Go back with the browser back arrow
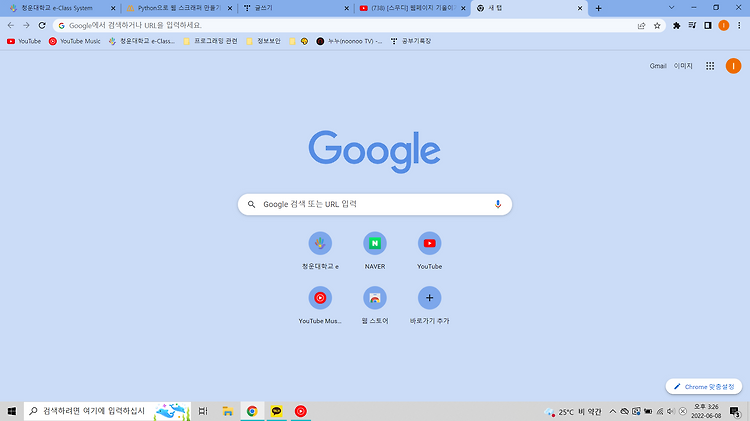 (11, 25)
